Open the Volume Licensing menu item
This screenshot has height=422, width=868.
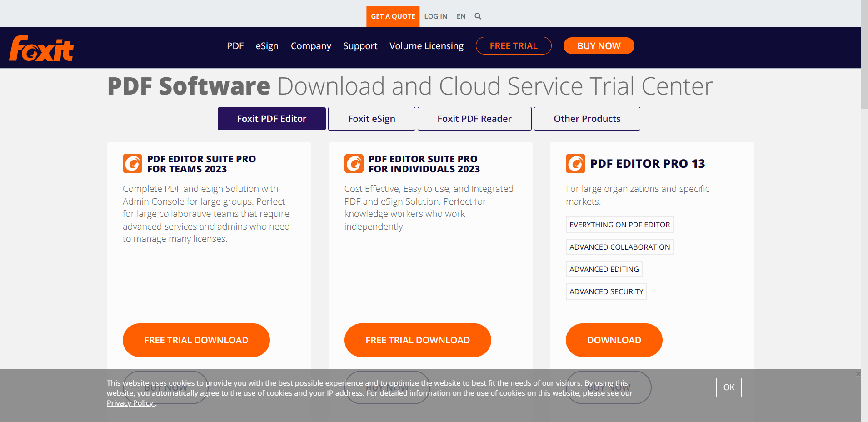pos(426,46)
